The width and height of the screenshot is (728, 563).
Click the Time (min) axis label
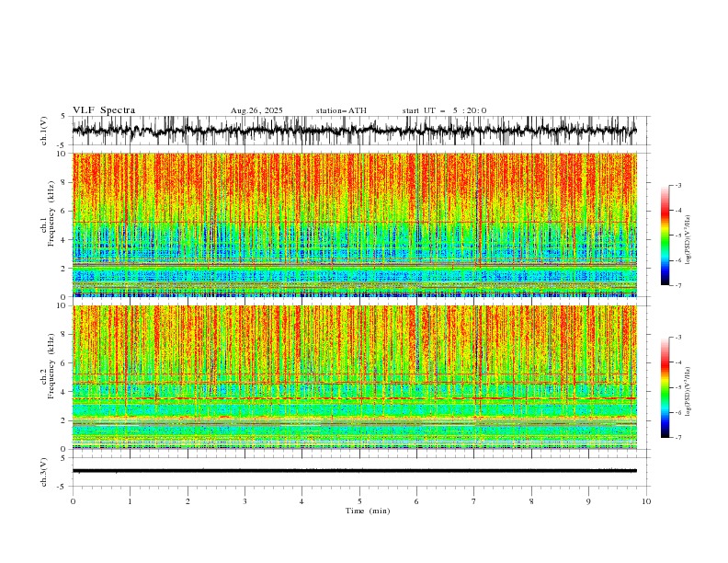tap(368, 511)
